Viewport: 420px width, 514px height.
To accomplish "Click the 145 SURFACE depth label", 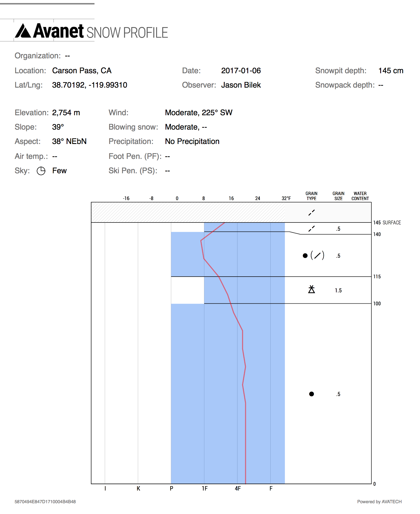I will click(x=387, y=223).
